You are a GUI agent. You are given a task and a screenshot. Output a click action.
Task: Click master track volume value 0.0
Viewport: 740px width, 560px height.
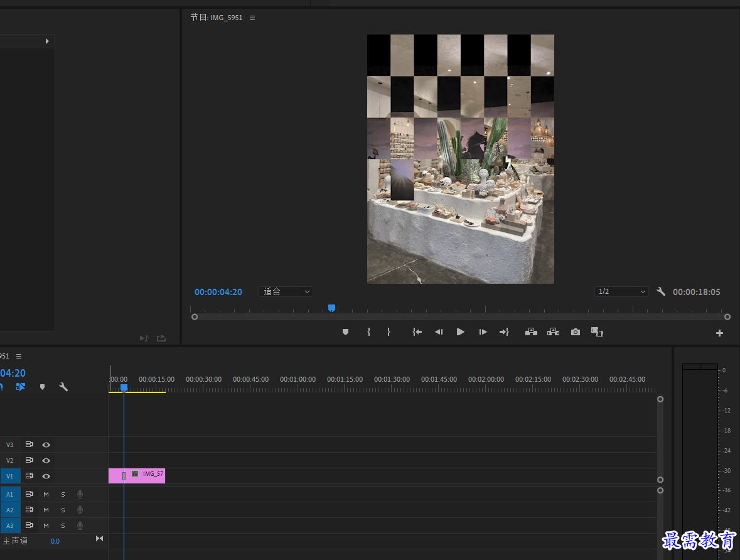55,541
